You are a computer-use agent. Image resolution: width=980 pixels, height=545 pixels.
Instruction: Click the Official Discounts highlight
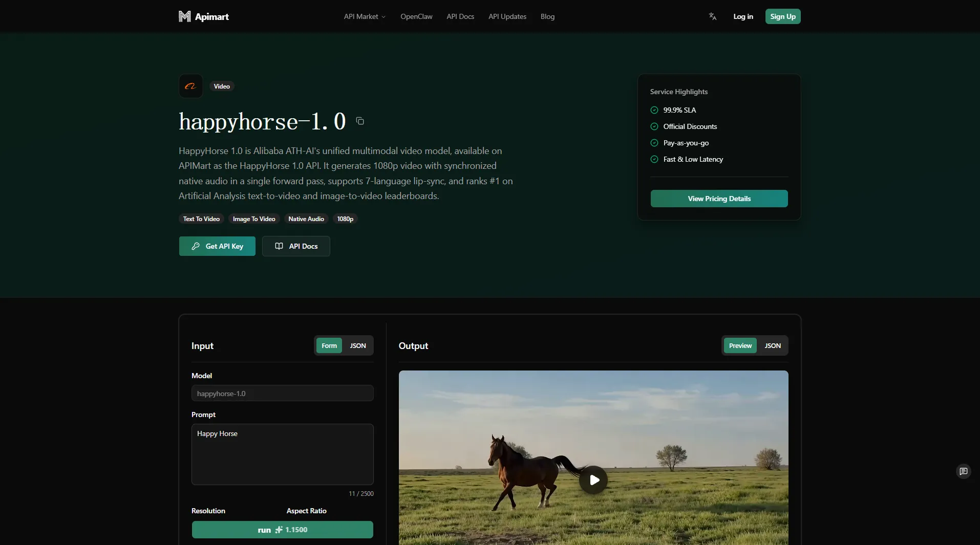[684, 126]
